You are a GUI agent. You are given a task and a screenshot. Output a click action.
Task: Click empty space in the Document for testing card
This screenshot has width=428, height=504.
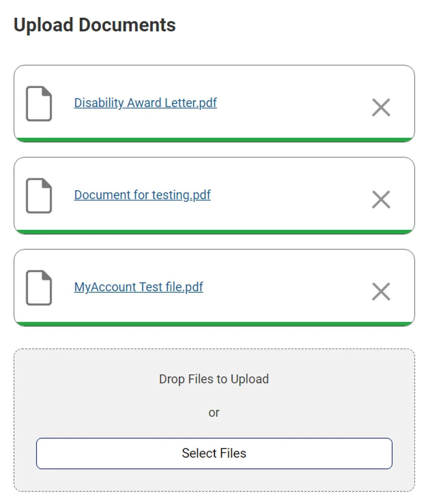[x=292, y=195]
